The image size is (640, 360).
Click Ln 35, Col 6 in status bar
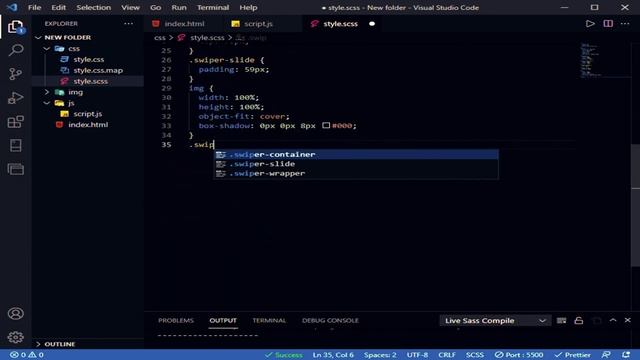click(x=333, y=355)
